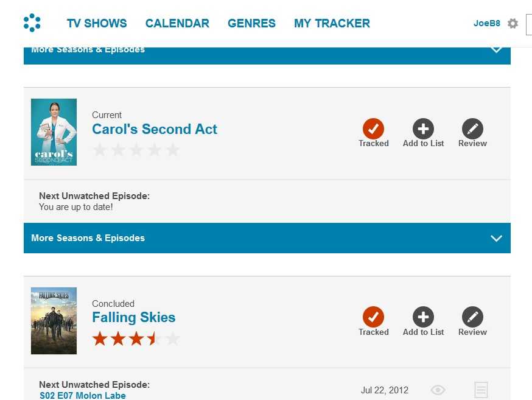Click the notes icon for Molon Labe episode
The width and height of the screenshot is (532, 400).
coord(481,390)
